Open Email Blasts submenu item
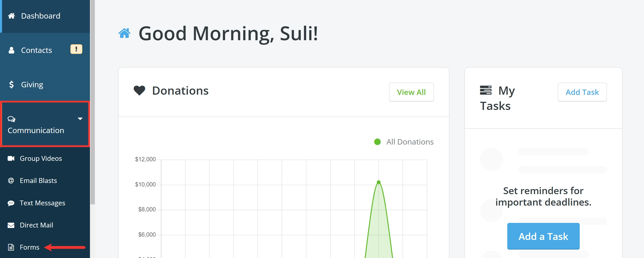Screen dimensions: 644x258 point(45,181)
